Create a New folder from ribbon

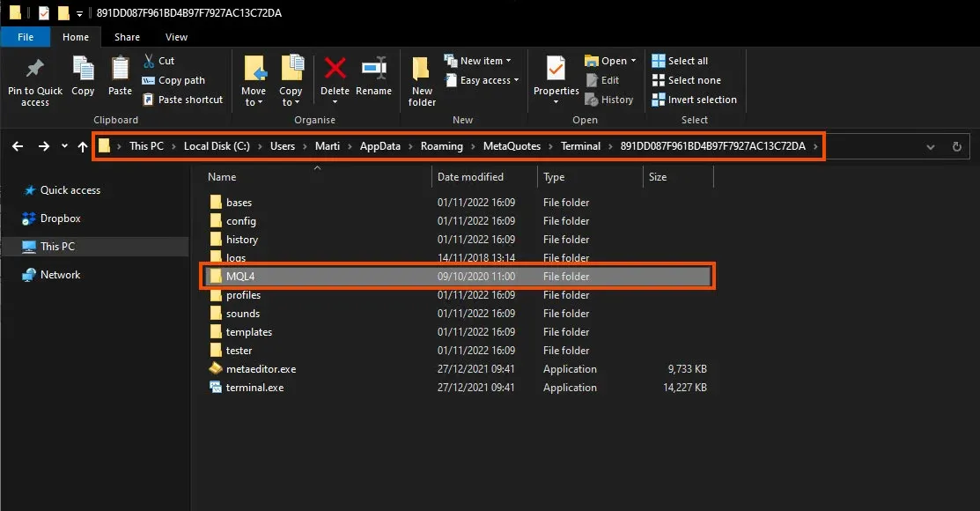[x=422, y=70]
